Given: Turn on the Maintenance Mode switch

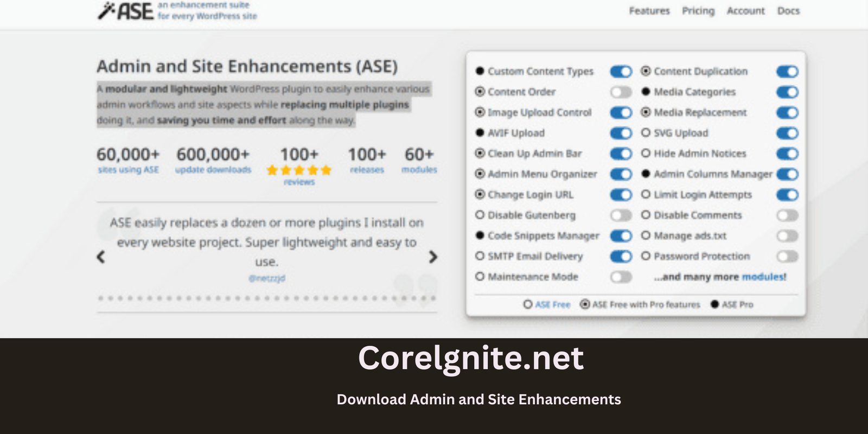Looking at the screenshot, I should coord(621,277).
